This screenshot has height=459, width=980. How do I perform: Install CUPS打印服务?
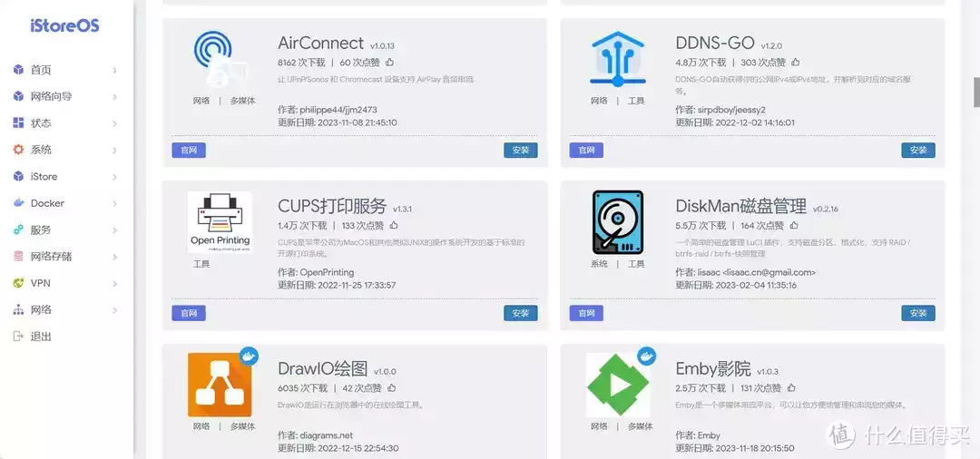(x=521, y=313)
